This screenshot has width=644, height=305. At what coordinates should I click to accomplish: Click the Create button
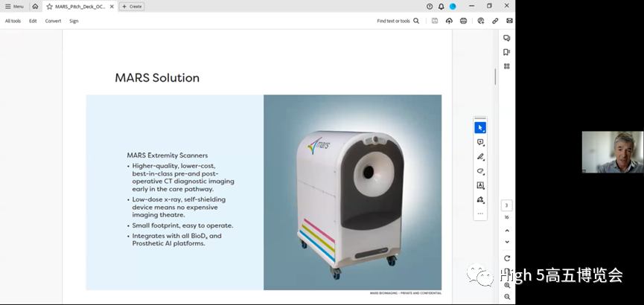[132, 6]
